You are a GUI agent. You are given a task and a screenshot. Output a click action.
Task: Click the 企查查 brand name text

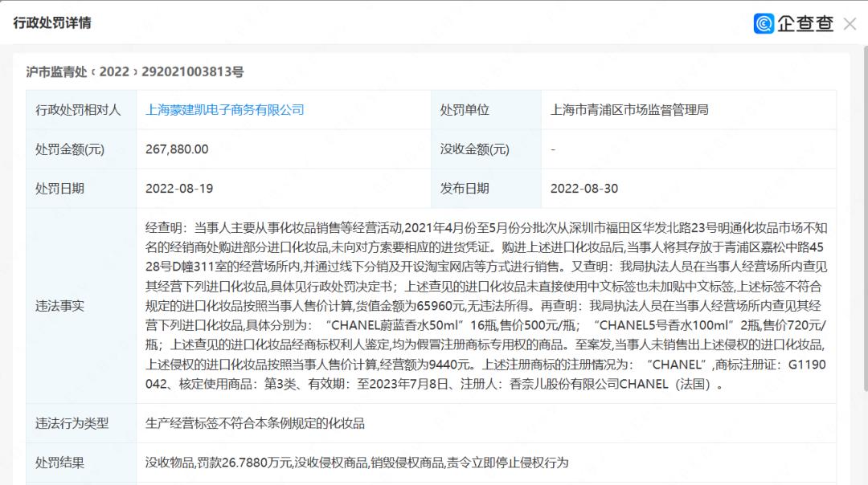805,23
